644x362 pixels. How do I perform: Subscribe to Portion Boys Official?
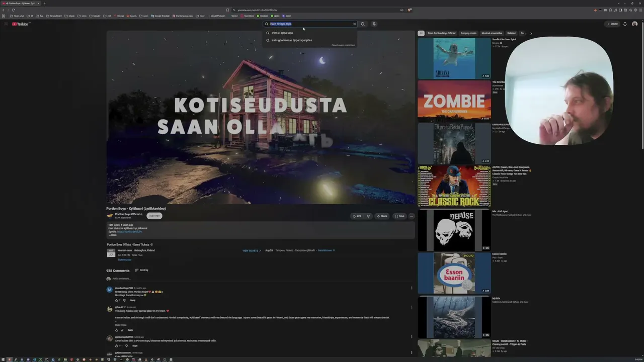click(x=154, y=216)
